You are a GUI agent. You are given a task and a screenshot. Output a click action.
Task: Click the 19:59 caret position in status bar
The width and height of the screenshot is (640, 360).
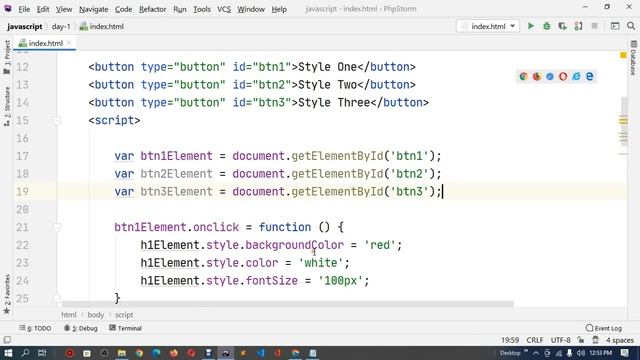tap(510, 340)
